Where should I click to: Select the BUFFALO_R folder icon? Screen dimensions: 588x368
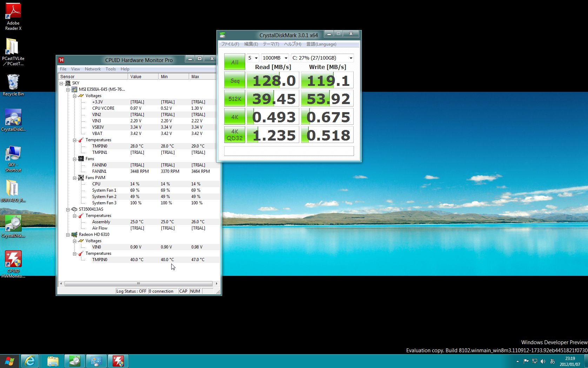pyautogui.click(x=13, y=191)
